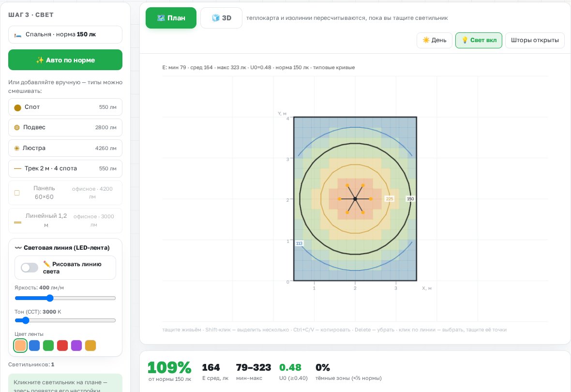Toggle the Рисовать линию света switch
The width and height of the screenshot is (571, 392).
tap(30, 268)
